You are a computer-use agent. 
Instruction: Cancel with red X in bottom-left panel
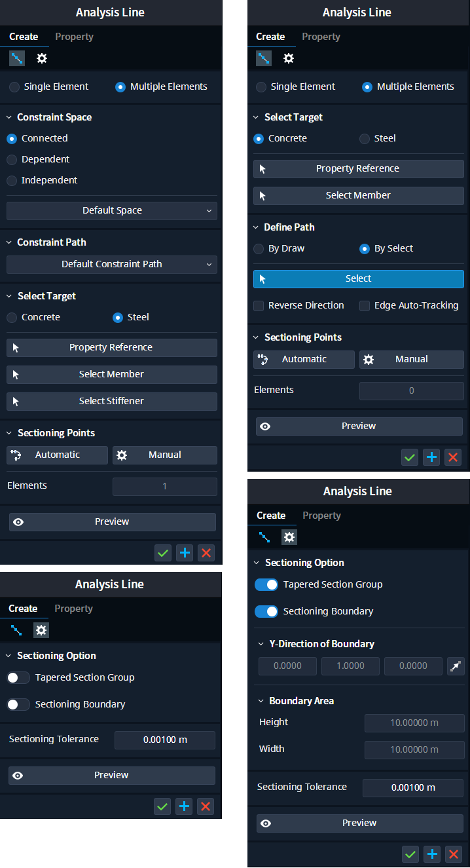[206, 806]
